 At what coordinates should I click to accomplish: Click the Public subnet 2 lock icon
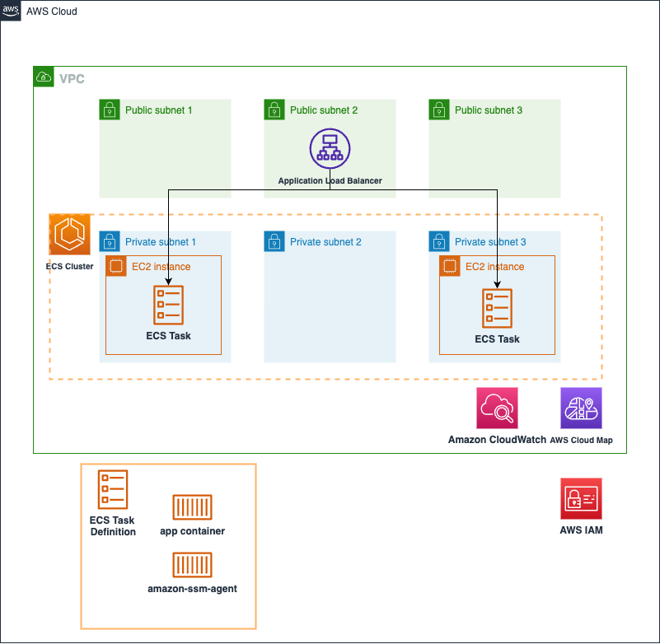tap(274, 110)
